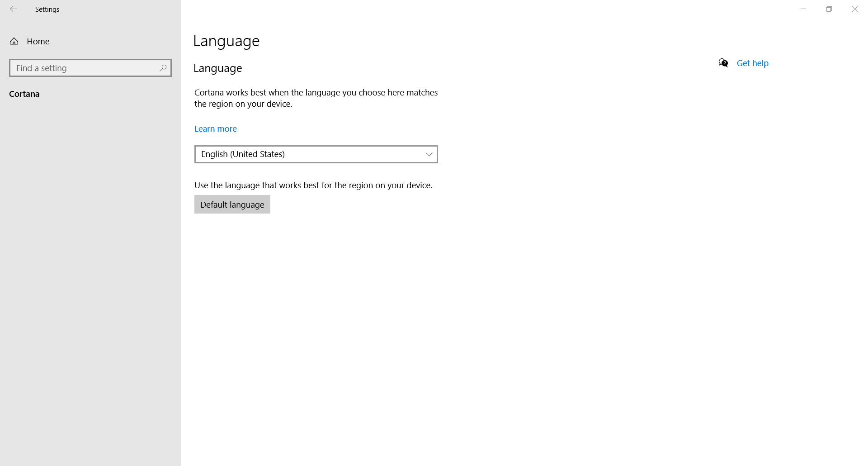Focus the Find a setting search box

90,68
